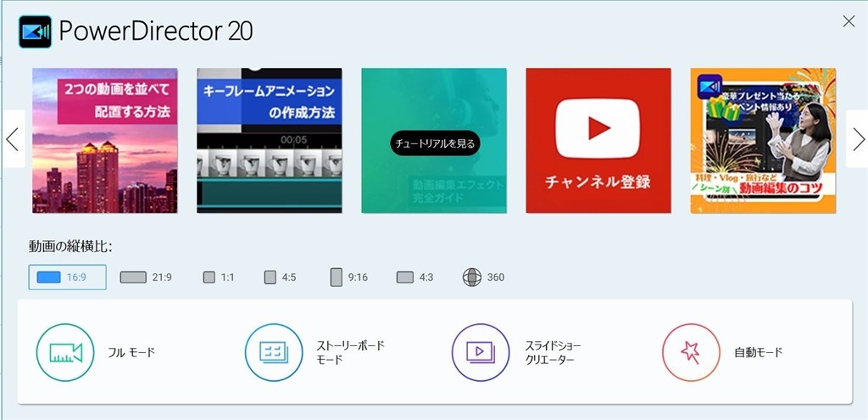
Task: Open Slideshow Creator via its play icon
Action: [481, 352]
